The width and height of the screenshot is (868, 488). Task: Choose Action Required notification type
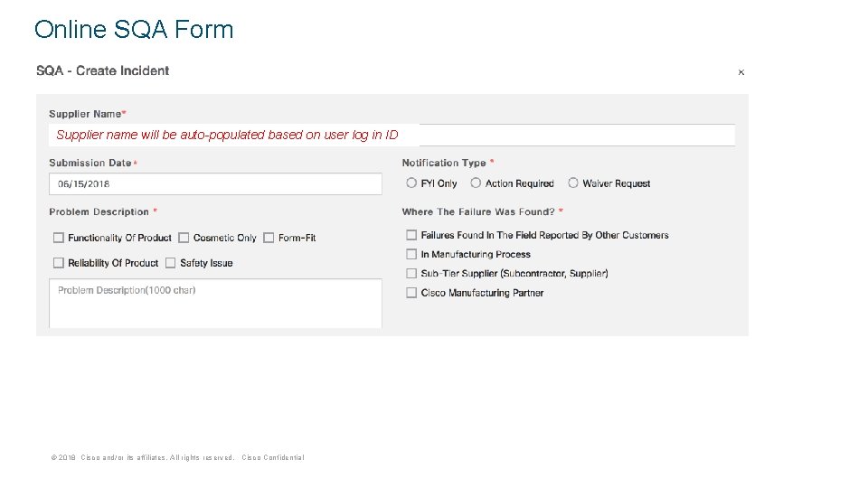pyautogui.click(x=476, y=183)
